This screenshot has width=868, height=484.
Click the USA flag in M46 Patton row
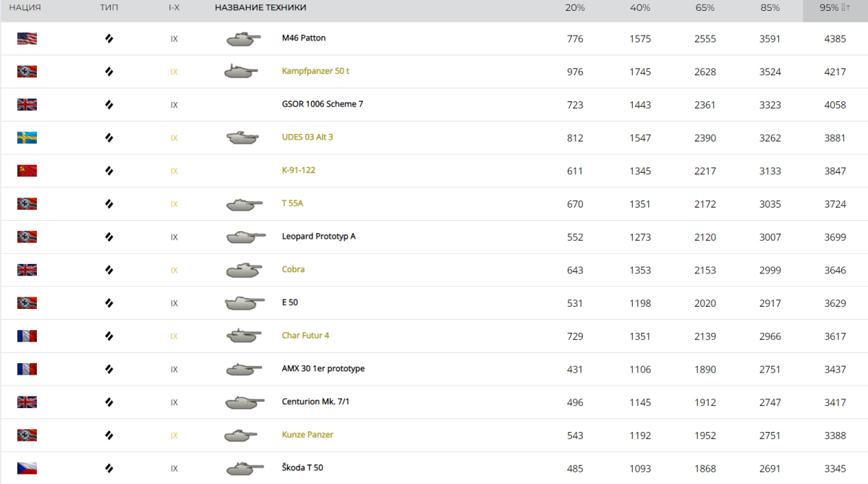(27, 38)
